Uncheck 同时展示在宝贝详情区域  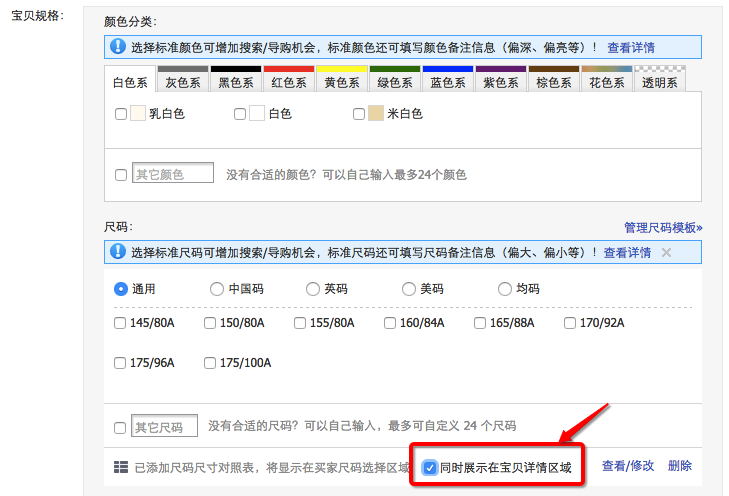point(430,468)
